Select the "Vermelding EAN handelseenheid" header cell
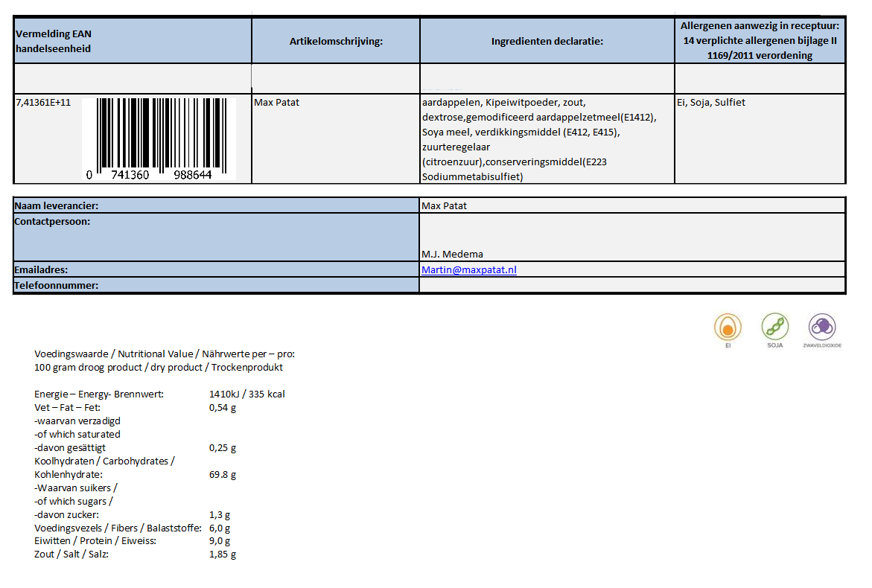 133,41
